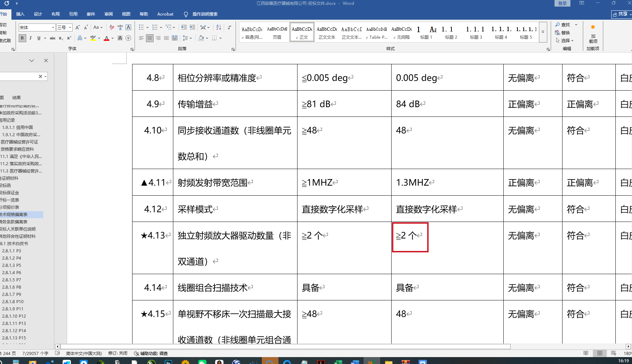Screen dimensions: 632x364
Task: Open the phonetic guide (wén)
Action: coord(120,27)
